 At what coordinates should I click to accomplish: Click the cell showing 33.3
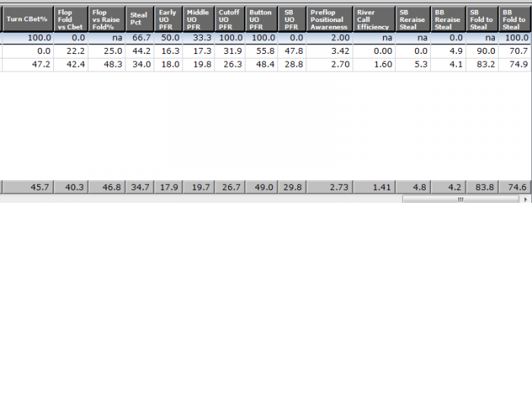198,38
